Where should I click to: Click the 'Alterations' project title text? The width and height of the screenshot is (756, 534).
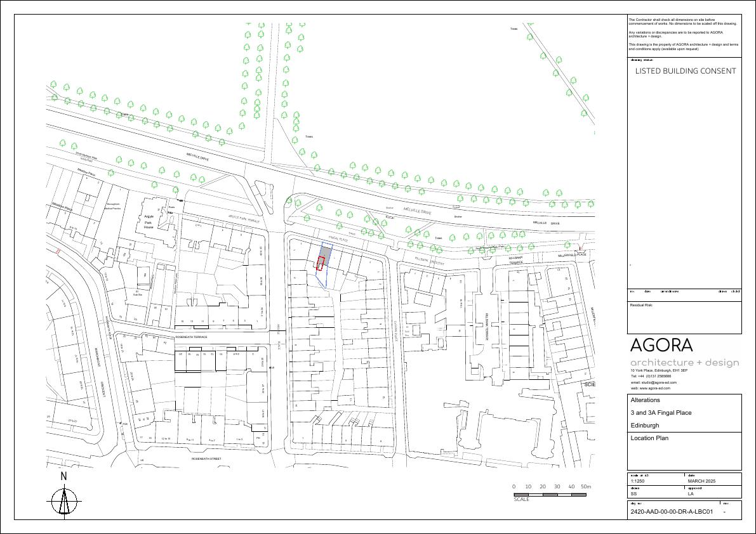coord(645,400)
